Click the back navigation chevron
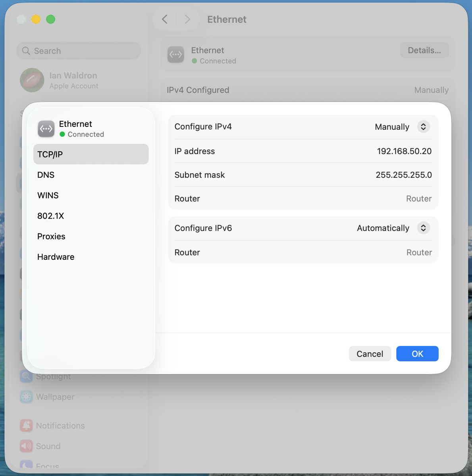Viewport: 472px width, 476px height. tap(165, 19)
